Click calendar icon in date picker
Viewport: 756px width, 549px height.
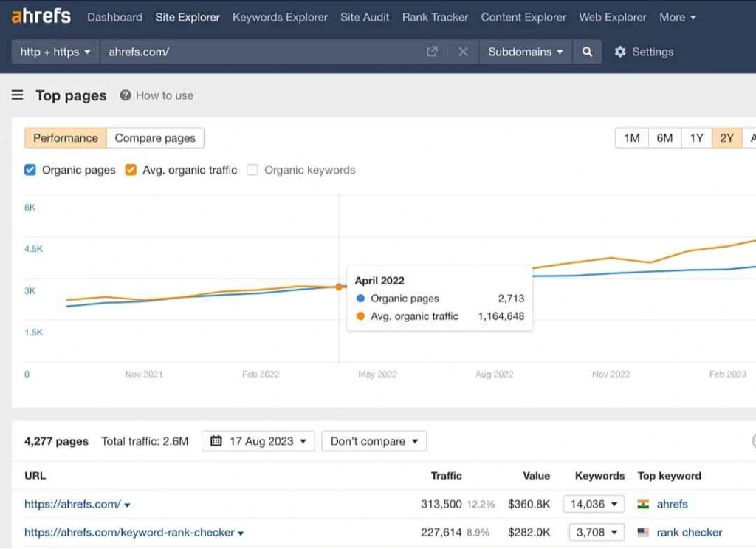coord(216,441)
